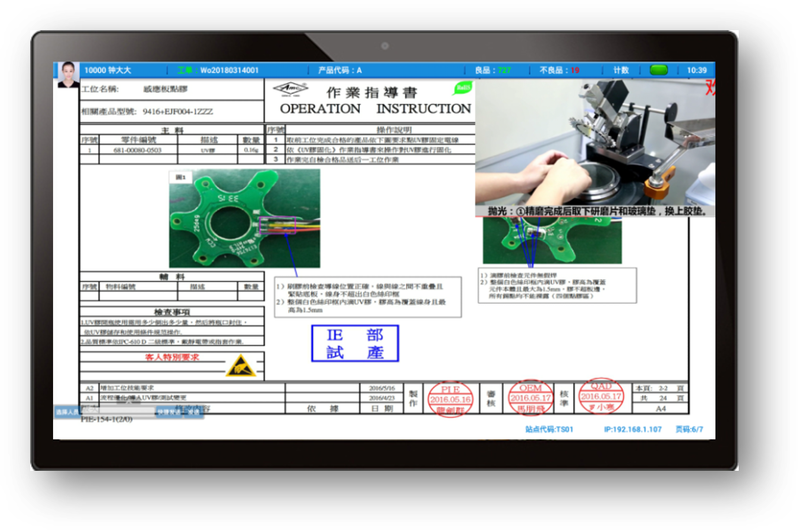The width and height of the screenshot is (800, 532).
Task: Click the blue IE 部 試產 stamp
Action: (x=355, y=343)
